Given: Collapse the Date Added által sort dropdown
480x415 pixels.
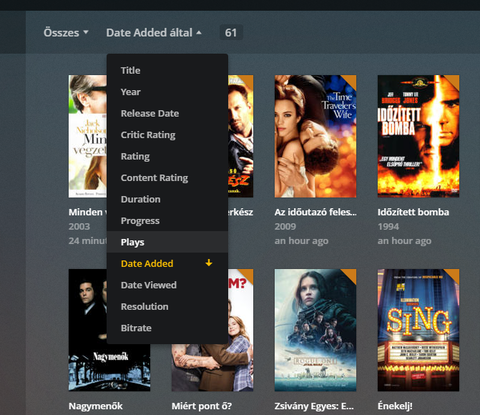Looking at the screenshot, I should [154, 33].
